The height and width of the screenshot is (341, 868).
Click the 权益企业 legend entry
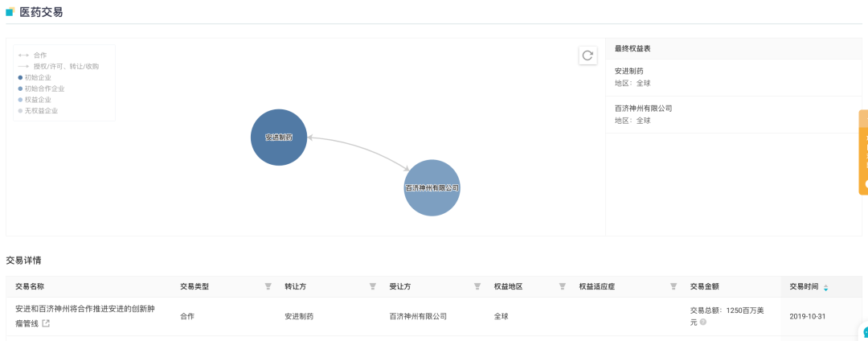pos(35,100)
